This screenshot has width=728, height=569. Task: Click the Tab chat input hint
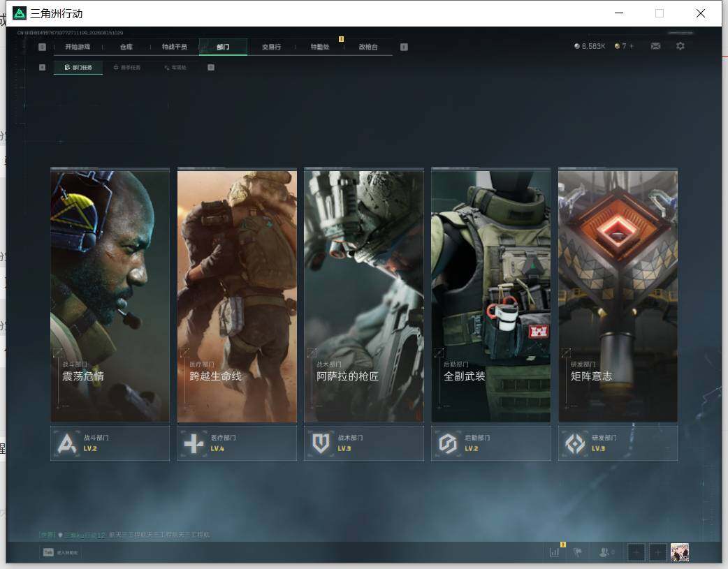click(x=60, y=552)
